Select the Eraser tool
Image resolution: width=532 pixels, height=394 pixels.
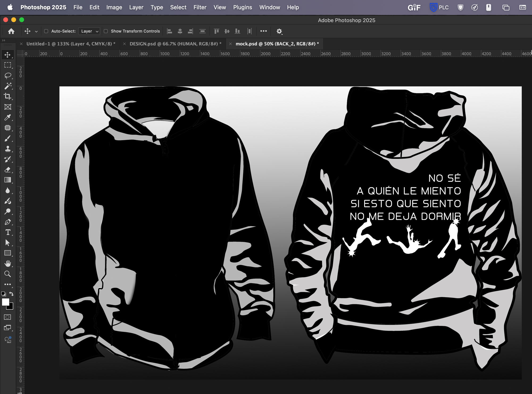pyautogui.click(x=8, y=169)
